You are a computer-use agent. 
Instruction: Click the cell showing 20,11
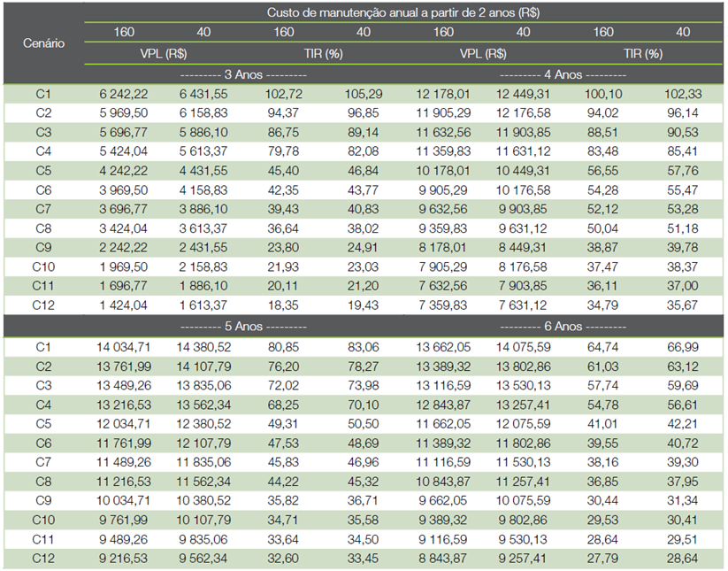coord(282,286)
